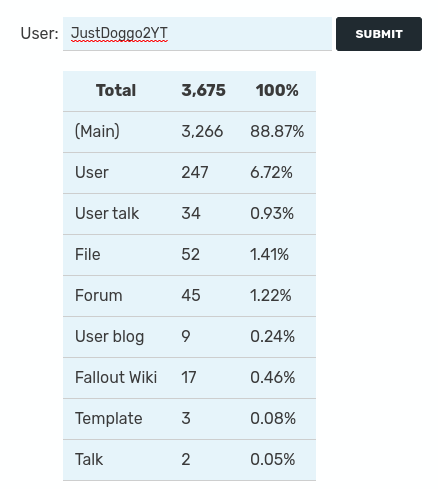The height and width of the screenshot is (489, 438).
Task: Select the Forum row label
Action: (x=98, y=295)
